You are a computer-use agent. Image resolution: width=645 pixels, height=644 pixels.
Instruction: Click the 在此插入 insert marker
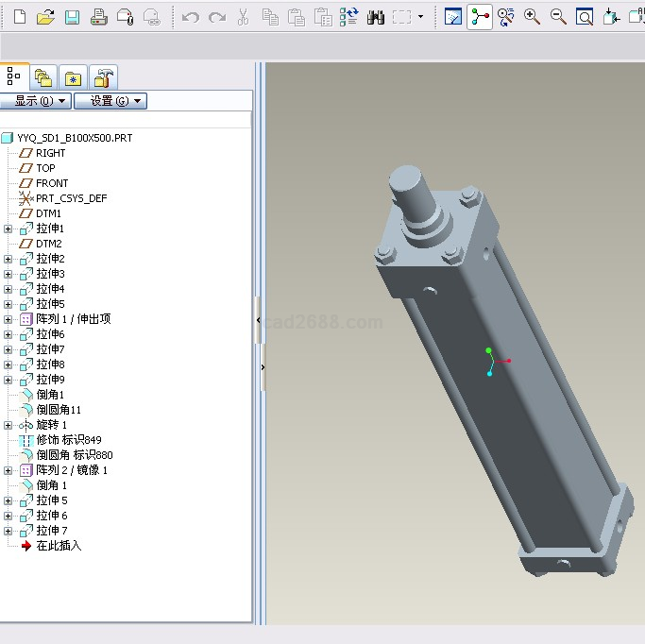59,546
